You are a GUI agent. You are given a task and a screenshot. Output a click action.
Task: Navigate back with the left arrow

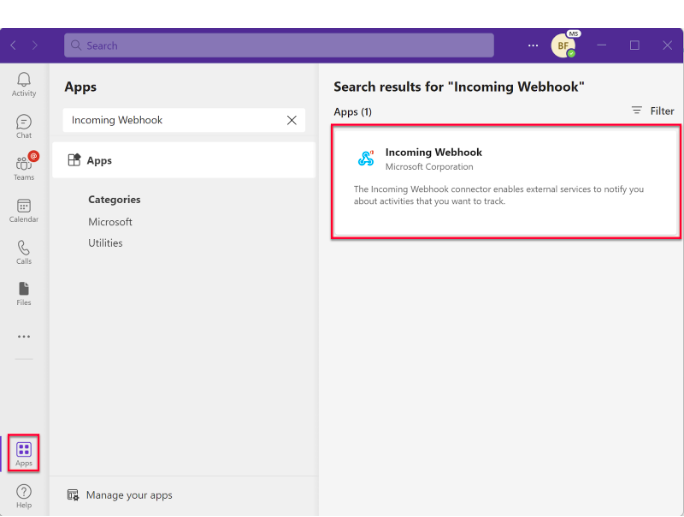pos(13,45)
